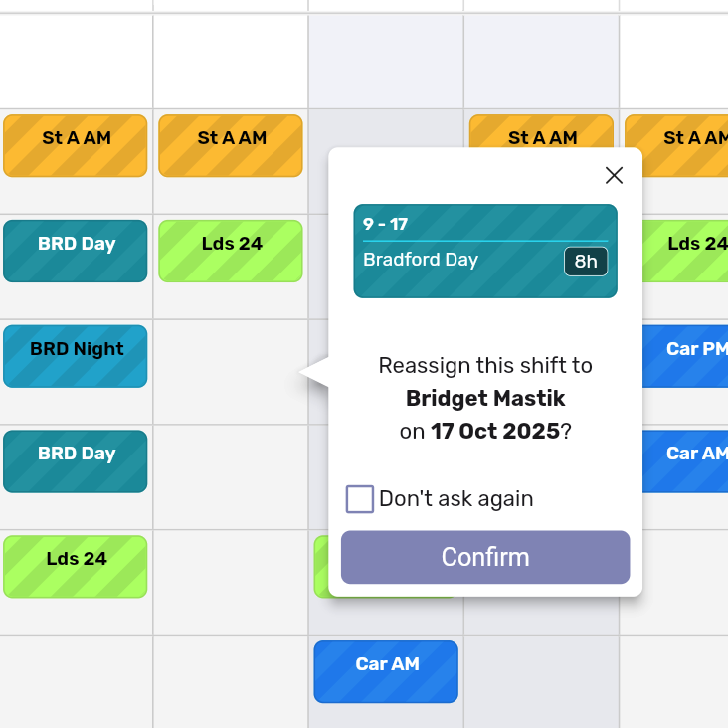Click the St A AM shift in first column
728x728 pixels.
click(76, 145)
